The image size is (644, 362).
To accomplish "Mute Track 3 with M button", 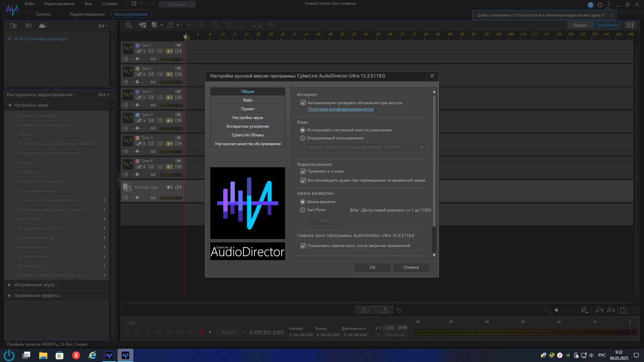I will tap(152, 98).
